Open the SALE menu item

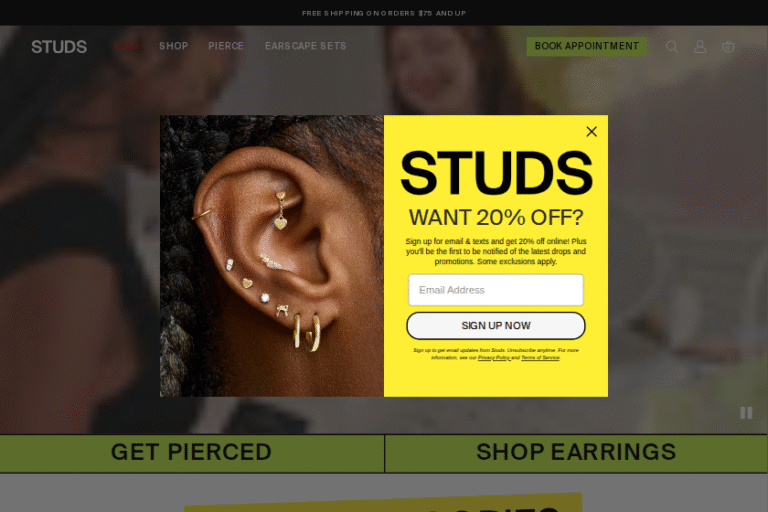126,46
